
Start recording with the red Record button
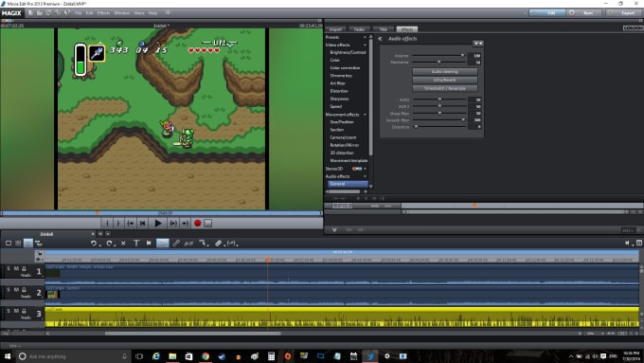click(197, 224)
